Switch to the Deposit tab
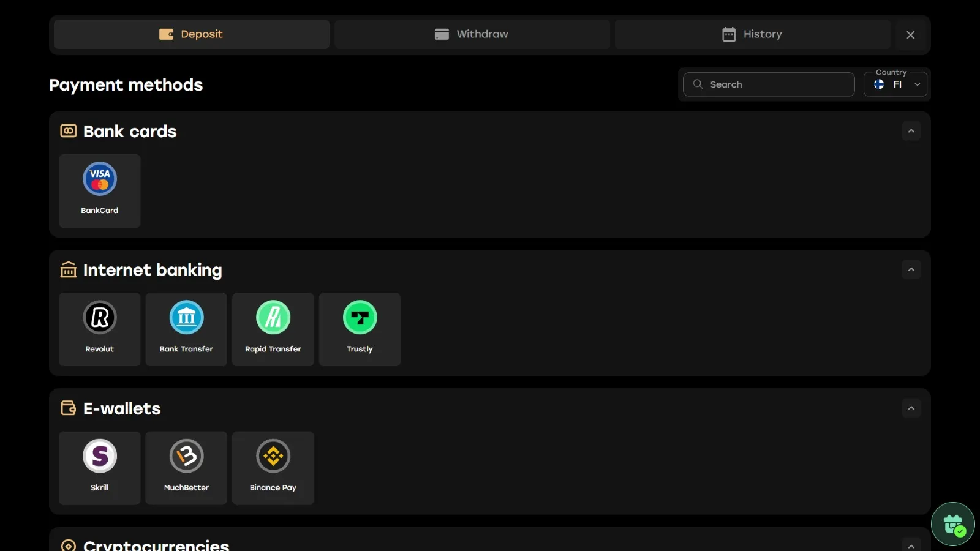 (x=191, y=34)
